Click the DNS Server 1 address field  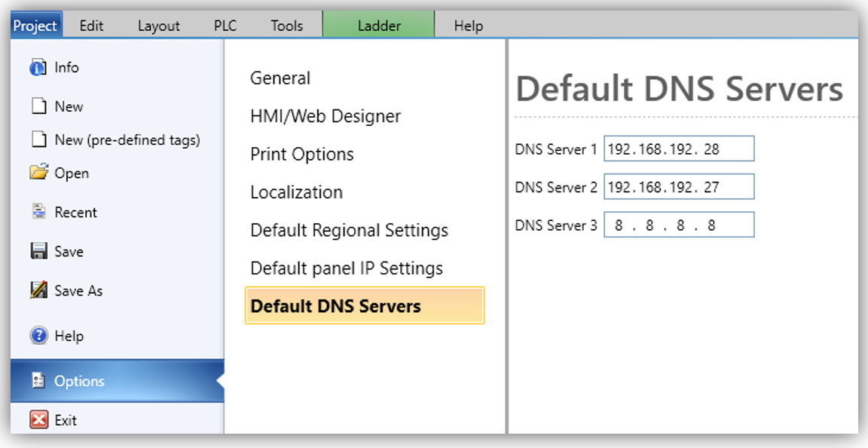(x=679, y=149)
